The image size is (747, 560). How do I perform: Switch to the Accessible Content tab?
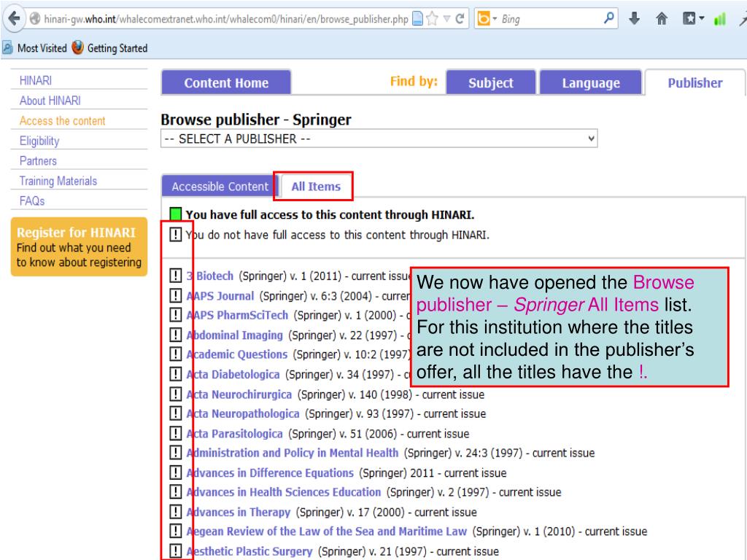pos(220,186)
